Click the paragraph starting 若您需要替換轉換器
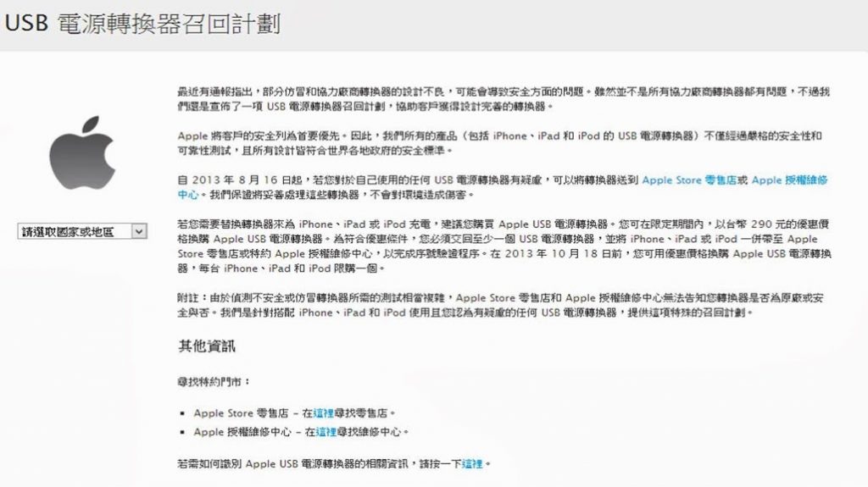The width and height of the screenshot is (868, 487). 504,246
